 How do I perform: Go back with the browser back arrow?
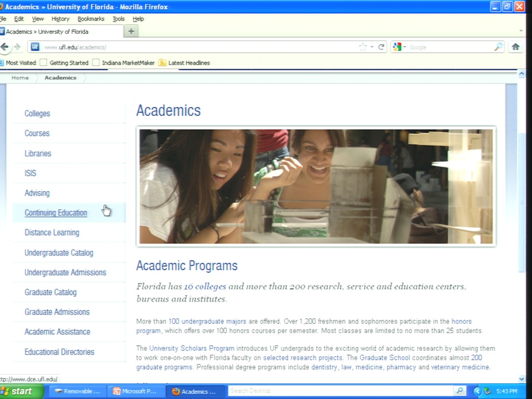tap(5, 47)
